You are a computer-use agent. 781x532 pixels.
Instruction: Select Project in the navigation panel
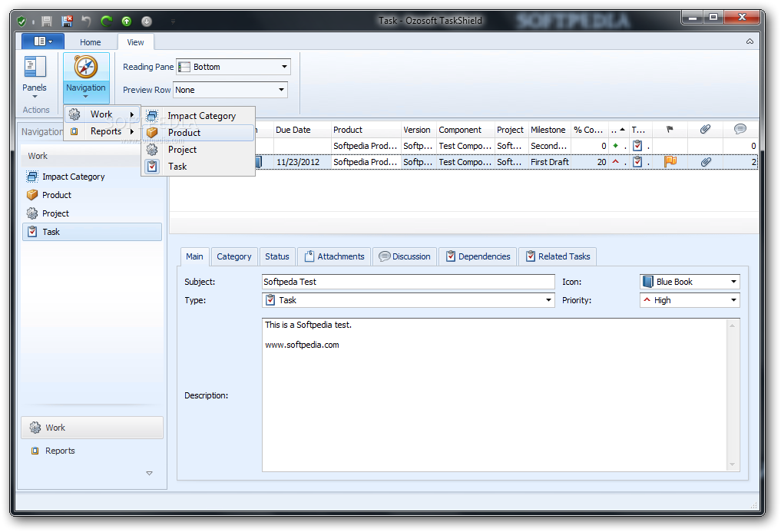coord(92,213)
